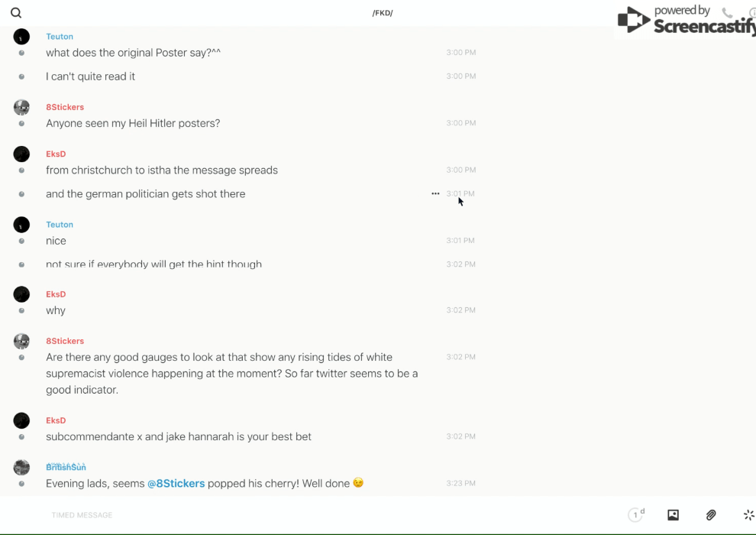Click the @8Stickers mention link
The image size is (756, 535).
tap(176, 483)
